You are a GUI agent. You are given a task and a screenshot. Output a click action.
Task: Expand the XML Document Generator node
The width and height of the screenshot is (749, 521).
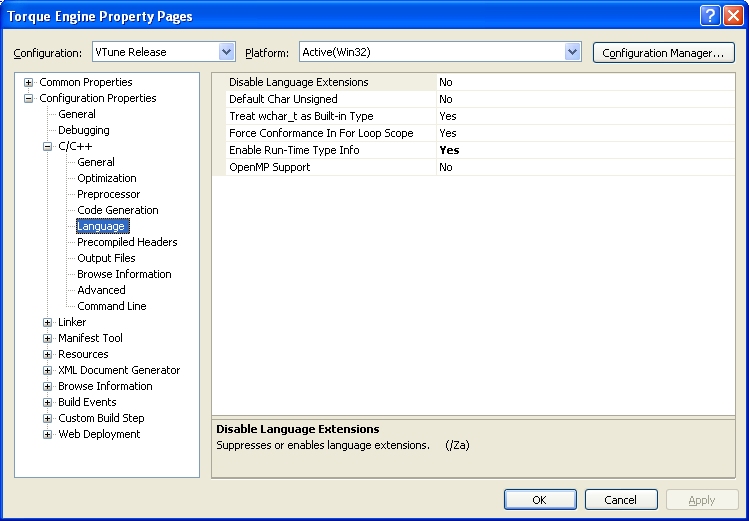coord(48,370)
